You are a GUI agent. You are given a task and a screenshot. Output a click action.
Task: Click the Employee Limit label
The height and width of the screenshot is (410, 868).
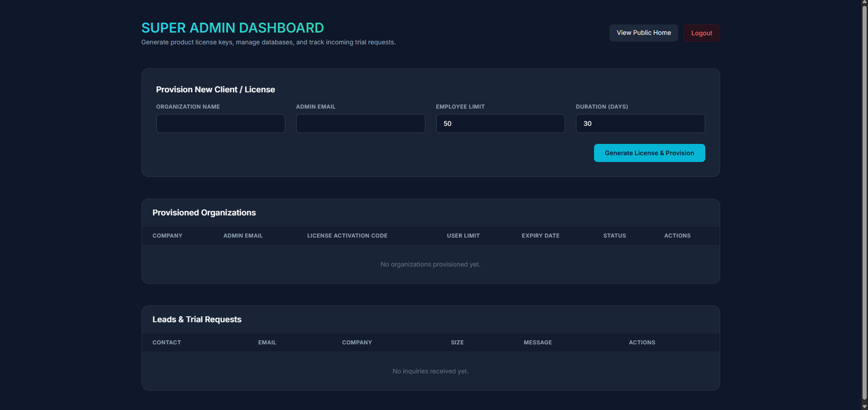pyautogui.click(x=460, y=107)
